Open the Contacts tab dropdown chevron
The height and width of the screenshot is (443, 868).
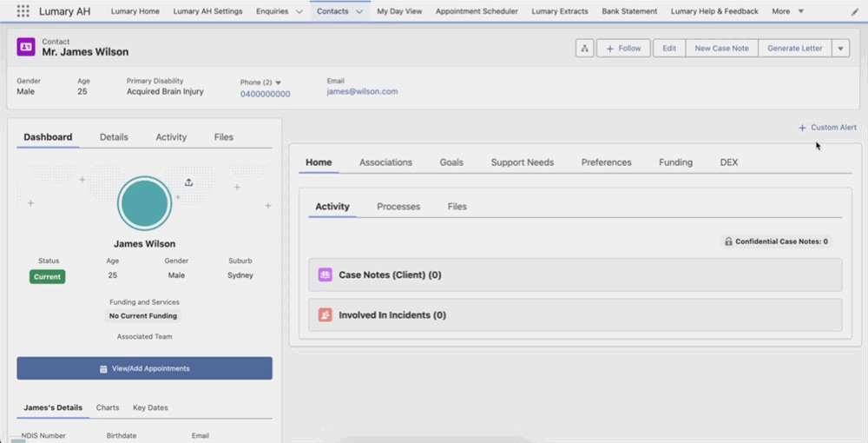359,12
